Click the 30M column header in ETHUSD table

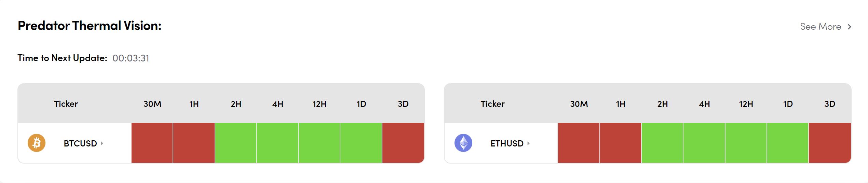click(x=579, y=104)
